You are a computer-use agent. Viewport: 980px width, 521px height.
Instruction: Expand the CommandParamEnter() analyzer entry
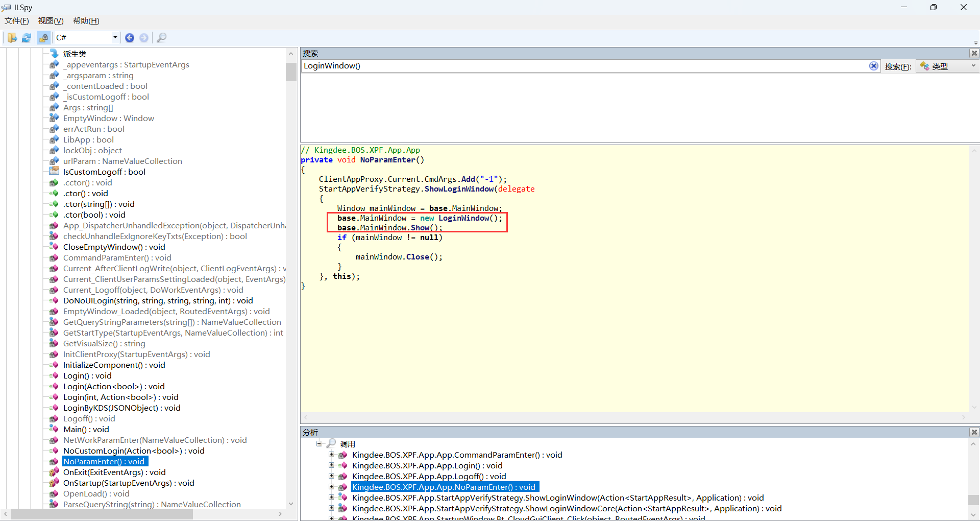click(331, 455)
